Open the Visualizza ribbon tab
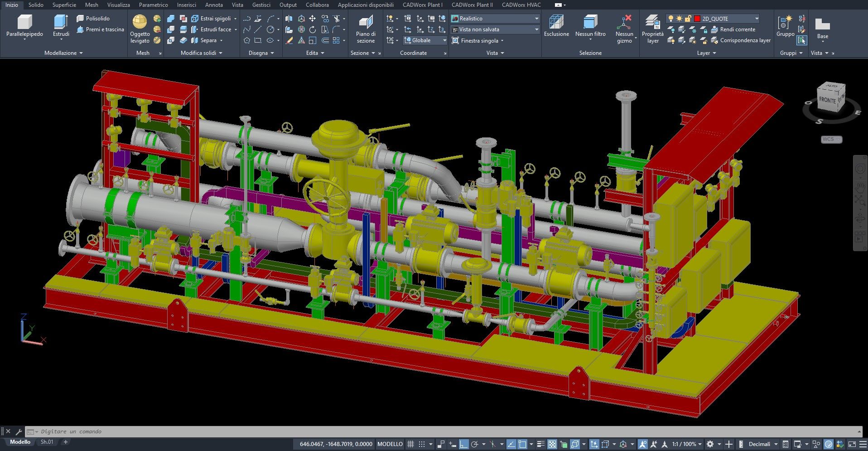The width and height of the screenshot is (868, 451). click(118, 5)
